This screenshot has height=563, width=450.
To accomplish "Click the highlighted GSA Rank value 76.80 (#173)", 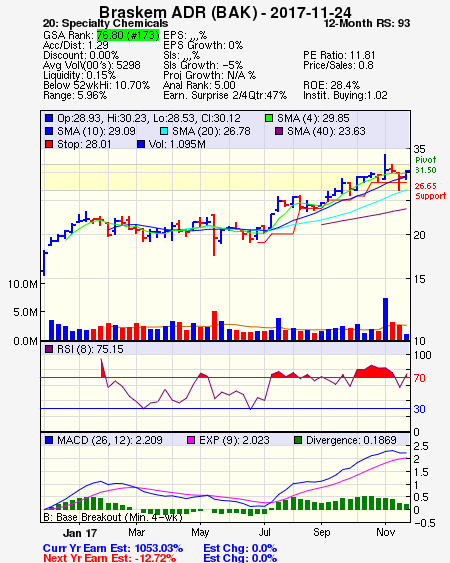I will [128, 35].
